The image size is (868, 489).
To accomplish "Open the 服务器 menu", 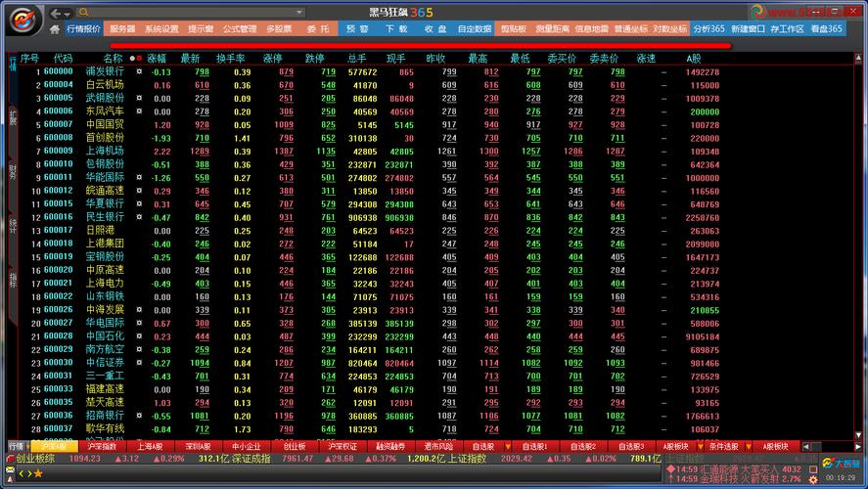I will [122, 29].
